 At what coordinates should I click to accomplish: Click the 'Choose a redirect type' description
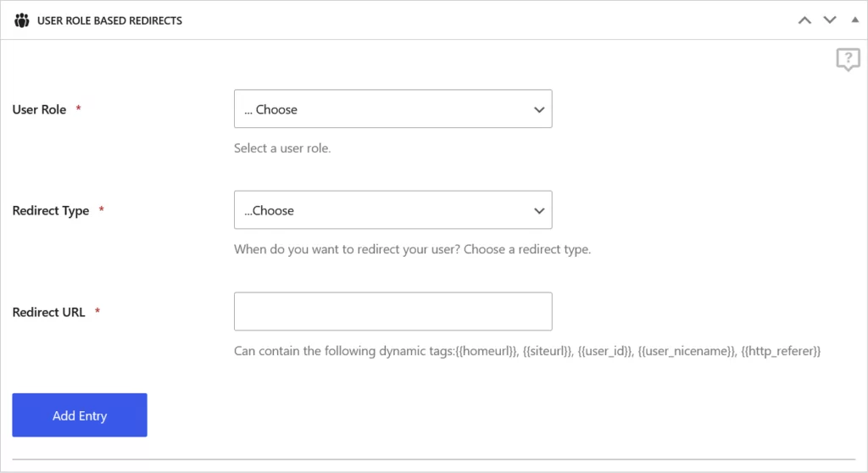coord(412,250)
